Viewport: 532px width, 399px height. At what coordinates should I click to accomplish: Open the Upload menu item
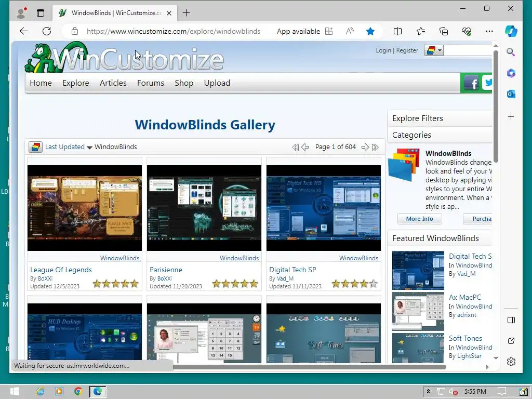(x=217, y=83)
